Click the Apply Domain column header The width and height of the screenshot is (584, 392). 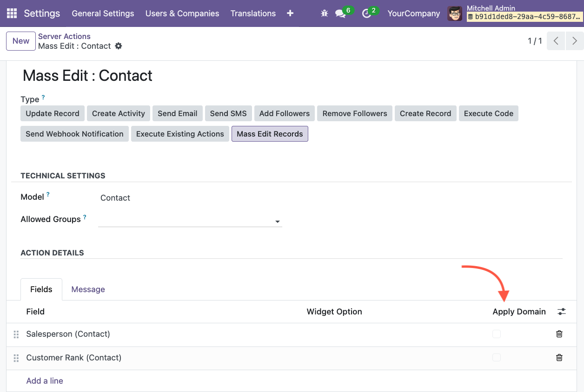click(519, 312)
